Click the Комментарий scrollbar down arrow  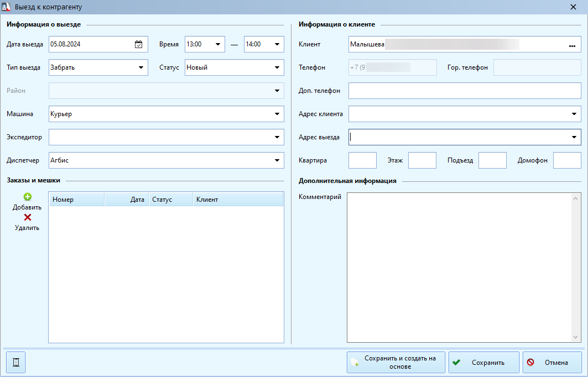(x=576, y=337)
